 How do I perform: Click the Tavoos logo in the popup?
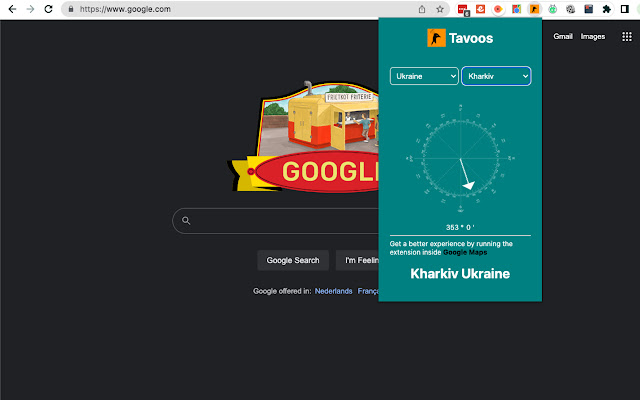click(436, 38)
